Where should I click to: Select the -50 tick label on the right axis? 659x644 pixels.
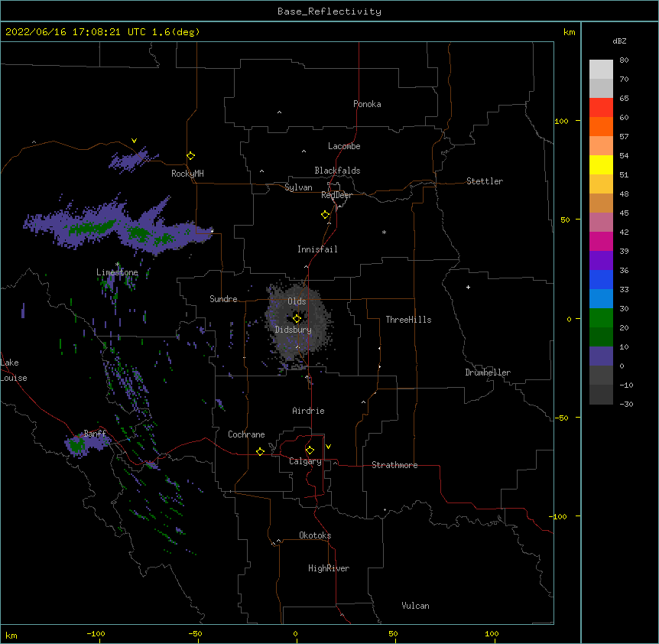(561, 418)
